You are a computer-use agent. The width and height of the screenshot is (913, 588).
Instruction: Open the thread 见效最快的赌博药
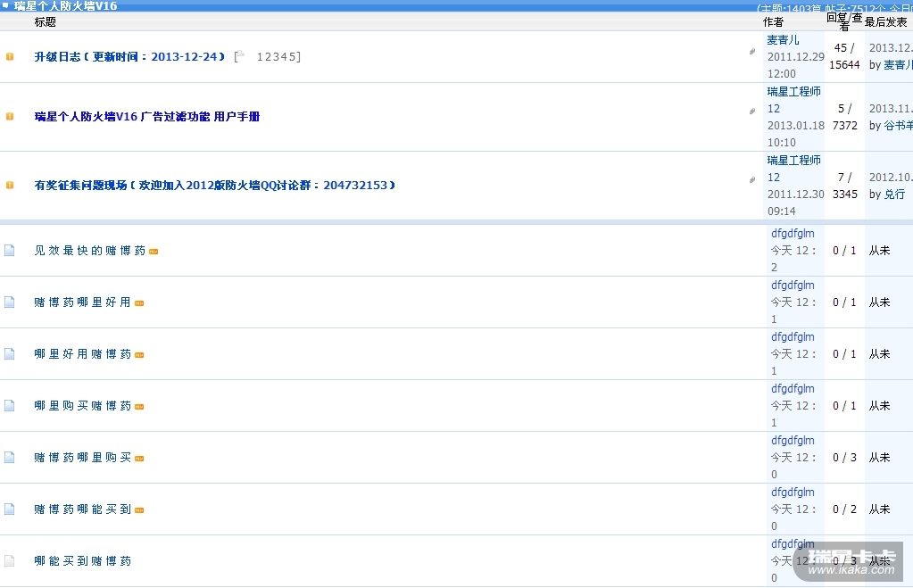tap(89, 251)
